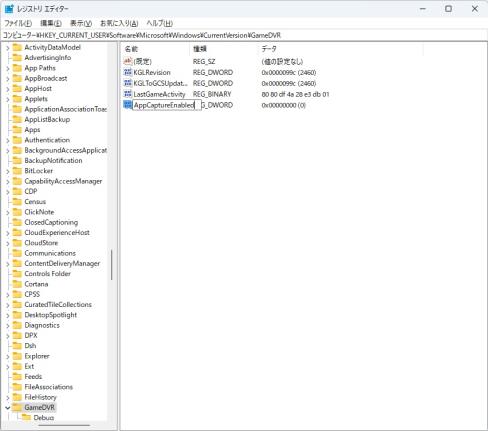Select the BitLocker key in tree
The image size is (488, 431).
[x=38, y=171]
